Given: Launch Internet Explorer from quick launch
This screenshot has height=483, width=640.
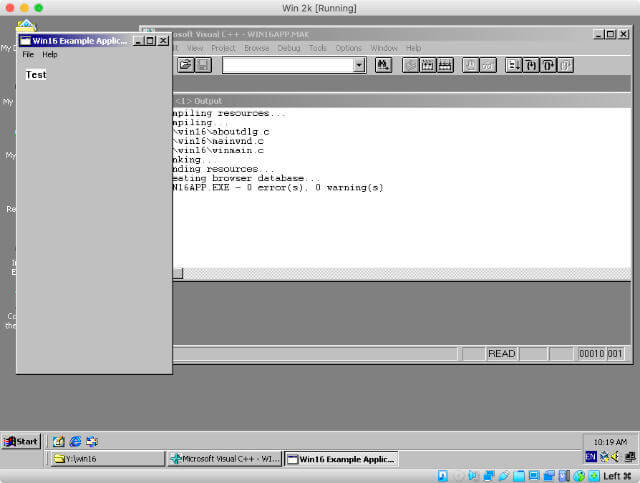Looking at the screenshot, I should coord(76,441).
